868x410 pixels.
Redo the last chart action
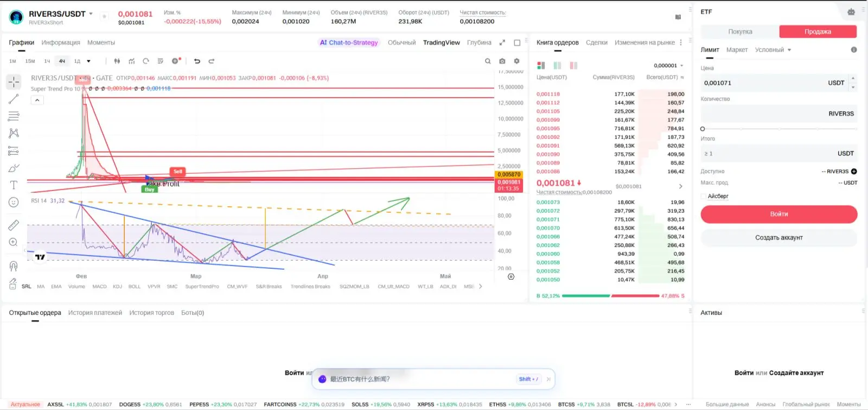(212, 61)
